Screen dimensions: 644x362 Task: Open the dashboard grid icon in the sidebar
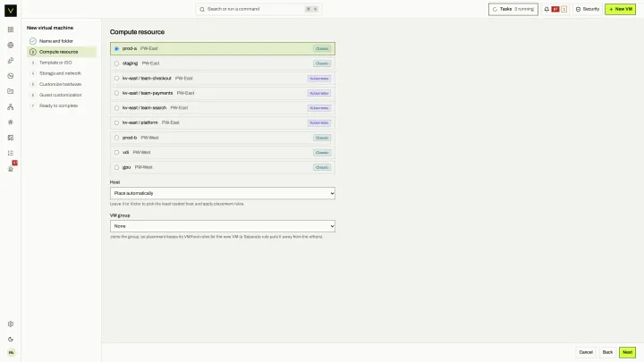coord(11,29)
